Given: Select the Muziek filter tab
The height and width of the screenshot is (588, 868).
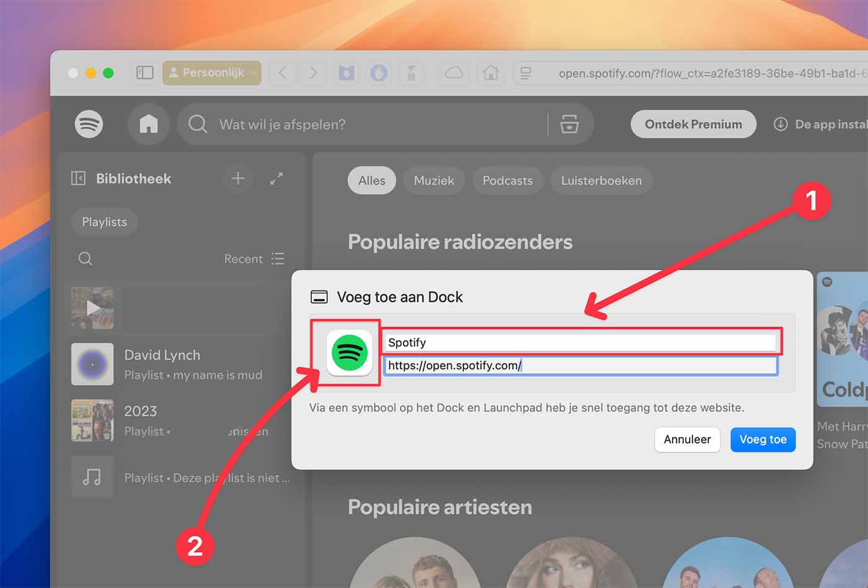Looking at the screenshot, I should tap(434, 180).
